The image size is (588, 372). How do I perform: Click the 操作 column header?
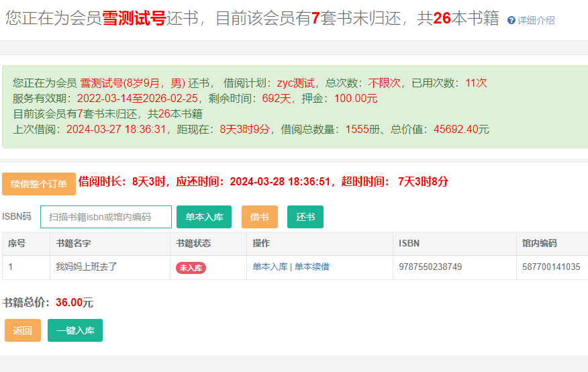261,243
